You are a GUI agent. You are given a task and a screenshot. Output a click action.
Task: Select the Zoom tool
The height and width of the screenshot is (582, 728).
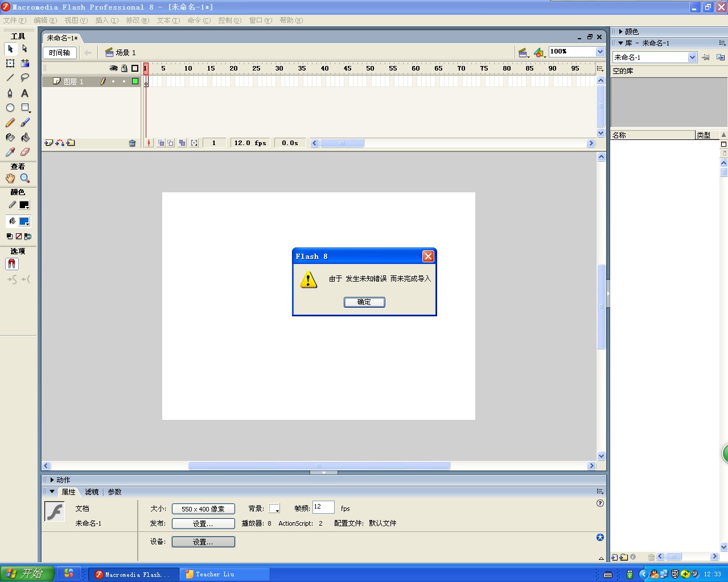(25, 178)
